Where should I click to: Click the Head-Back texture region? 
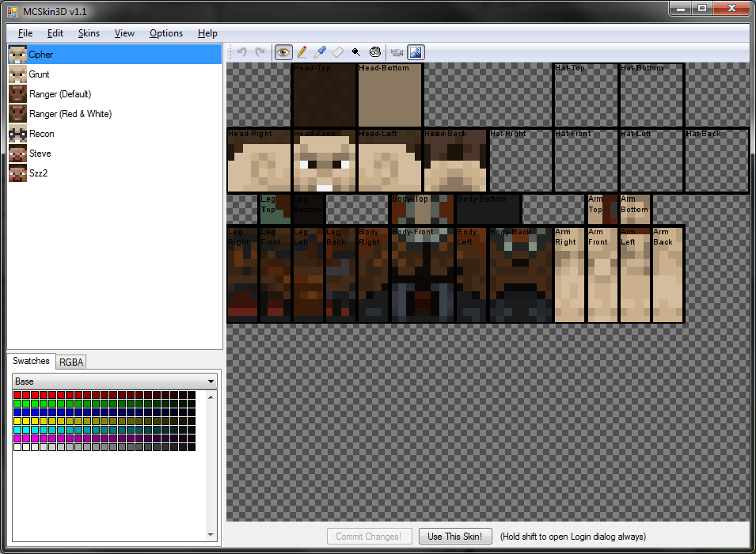coord(456,161)
